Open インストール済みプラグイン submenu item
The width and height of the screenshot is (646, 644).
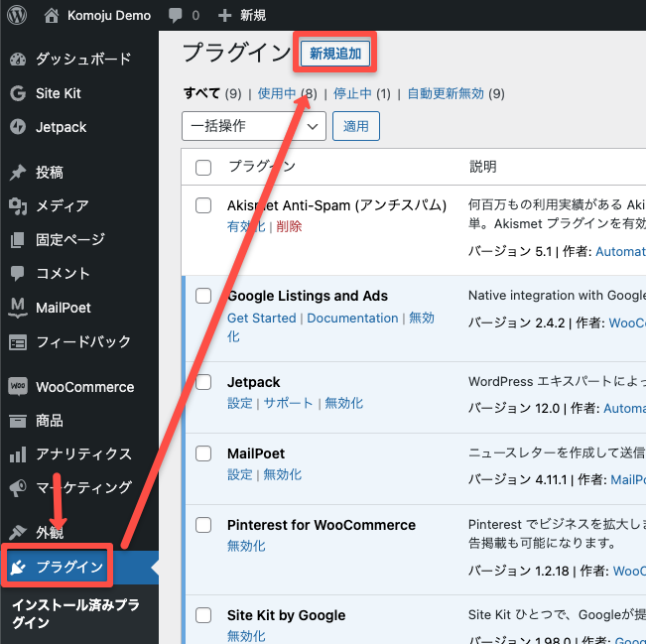click(x=75, y=613)
